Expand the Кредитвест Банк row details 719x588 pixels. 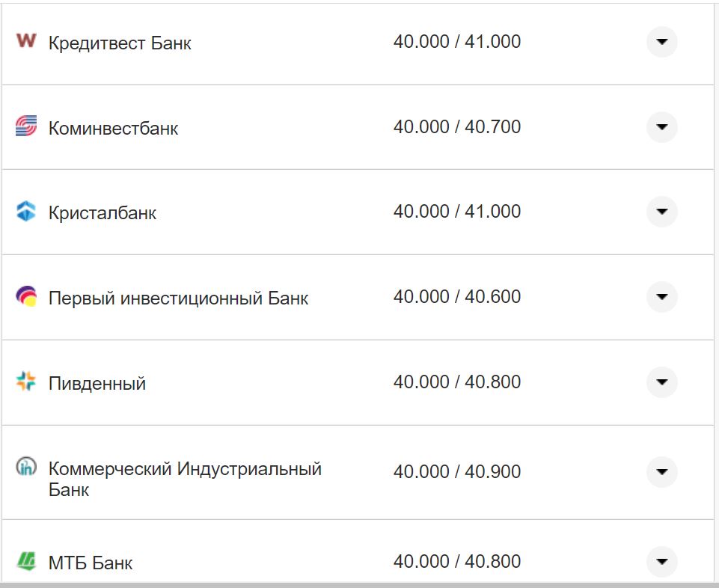tap(661, 42)
